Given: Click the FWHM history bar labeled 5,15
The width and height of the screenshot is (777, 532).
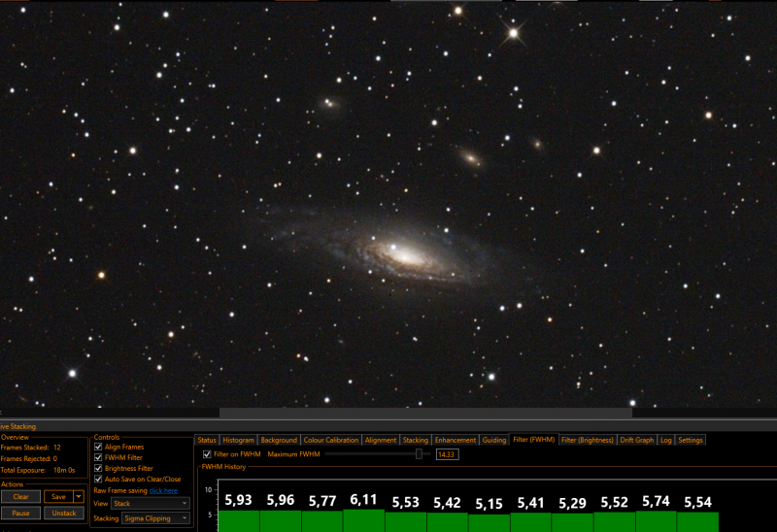Looking at the screenshot, I should [490, 523].
